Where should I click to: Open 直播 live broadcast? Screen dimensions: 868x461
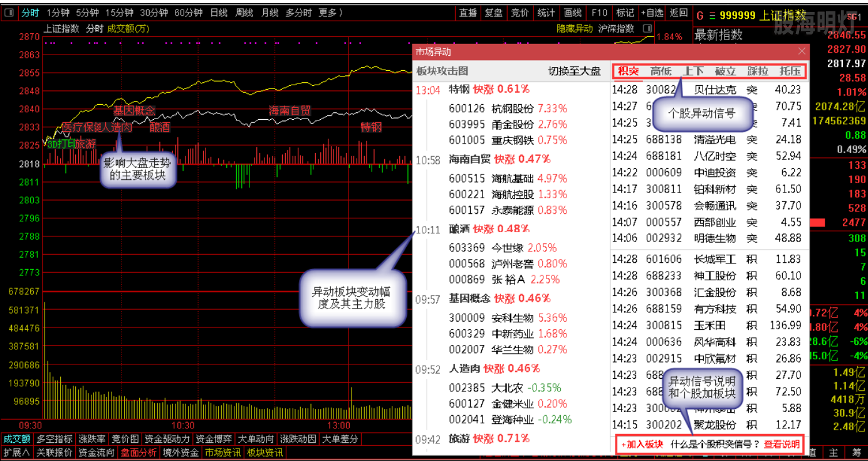click(468, 13)
